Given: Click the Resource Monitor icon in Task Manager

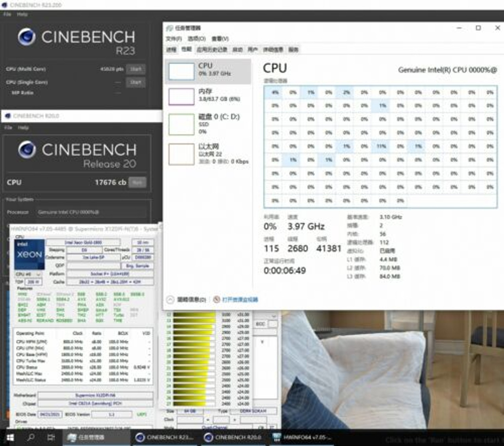Looking at the screenshot, I should pos(216,299).
